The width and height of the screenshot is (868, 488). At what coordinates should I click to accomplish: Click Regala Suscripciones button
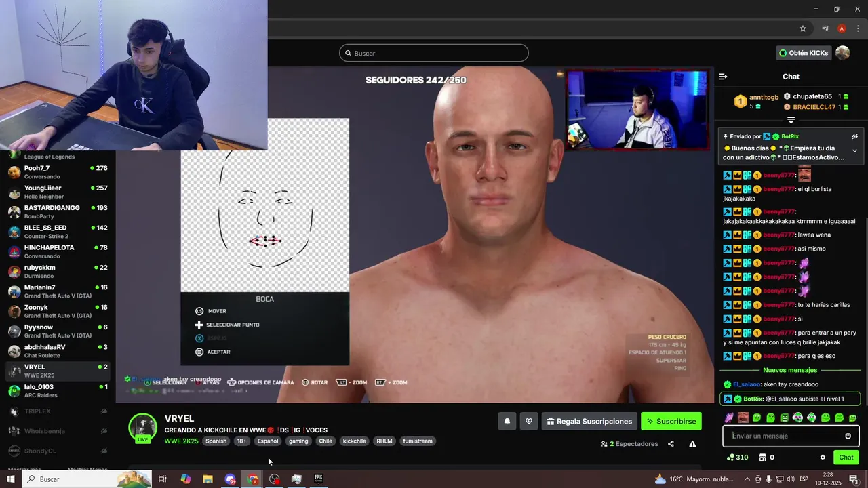pos(589,421)
